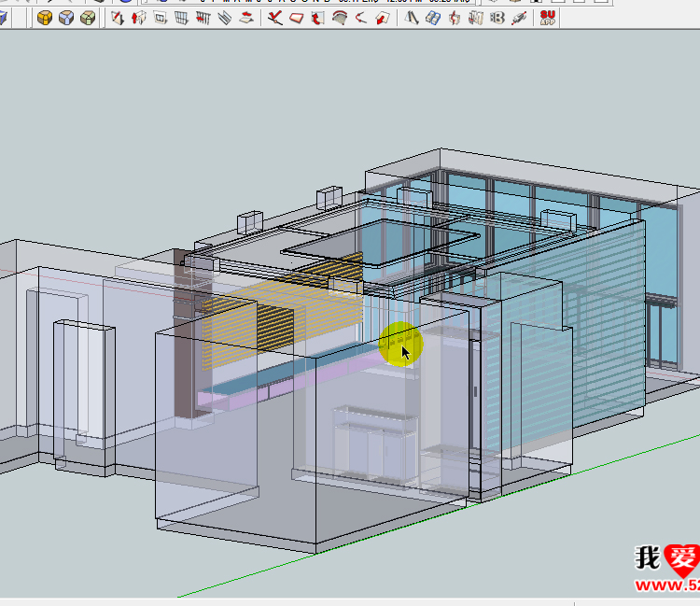700x606 pixels.
Task: Click the 3D letter B text icon
Action: click(x=497, y=19)
